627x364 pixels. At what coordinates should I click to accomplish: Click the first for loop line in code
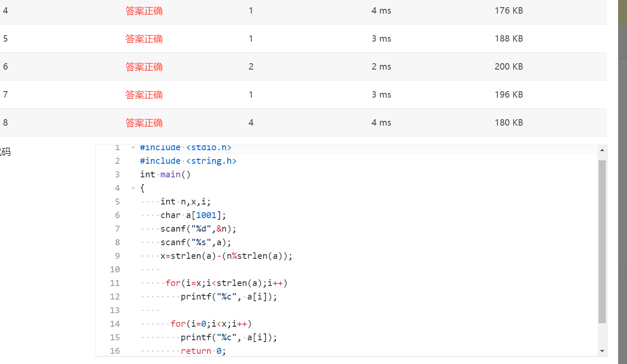click(x=226, y=283)
